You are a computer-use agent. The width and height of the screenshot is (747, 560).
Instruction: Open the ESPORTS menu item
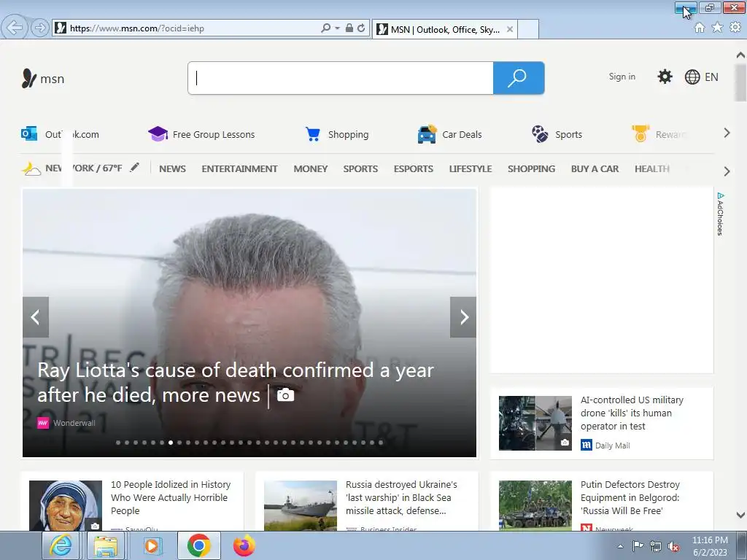point(414,168)
